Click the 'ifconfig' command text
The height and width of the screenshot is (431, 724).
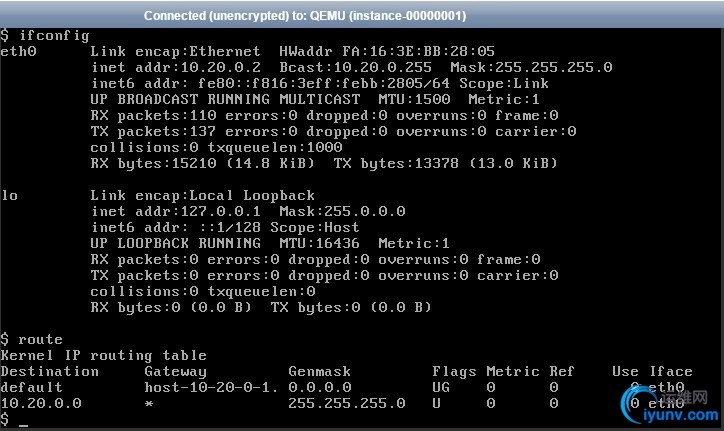pos(54,36)
